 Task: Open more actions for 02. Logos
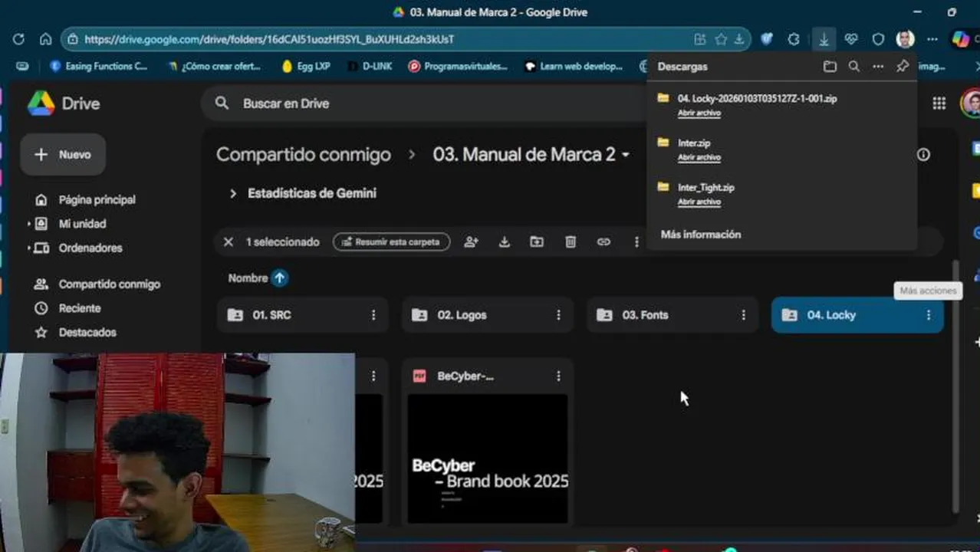pos(558,315)
